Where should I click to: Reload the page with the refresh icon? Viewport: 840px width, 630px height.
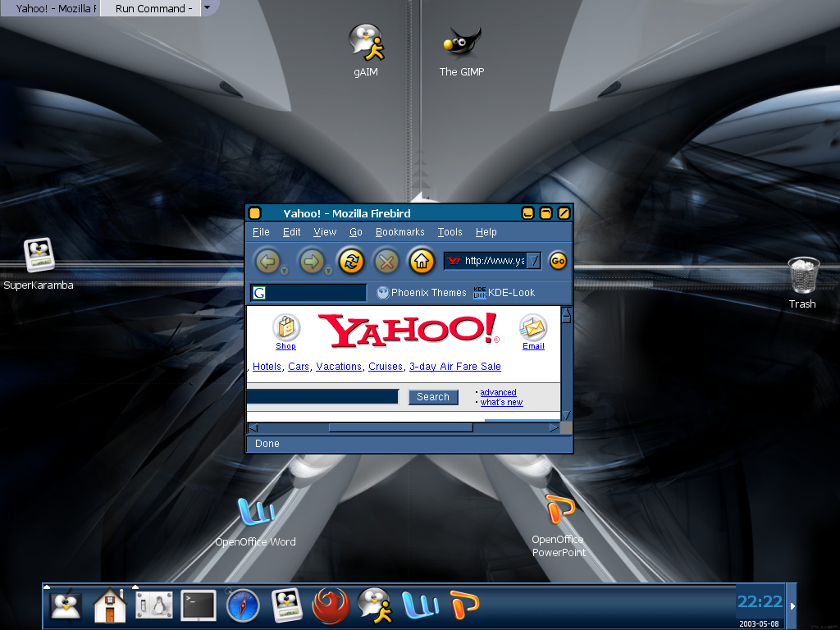(351, 262)
